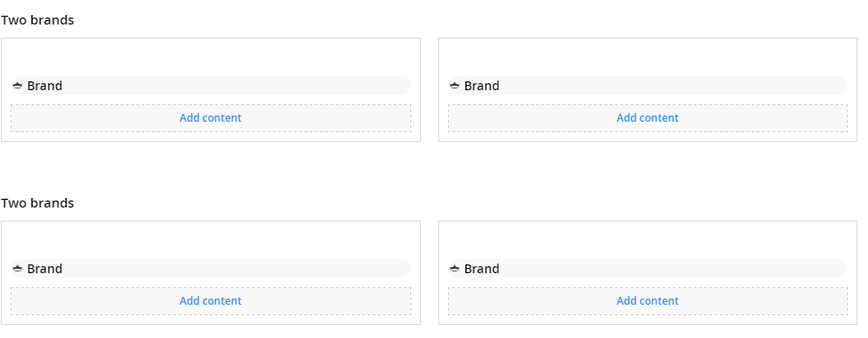Viewport: 868px width, 338px height.
Task: Click empty space above Brand in second section's right box
Action: 647,240
